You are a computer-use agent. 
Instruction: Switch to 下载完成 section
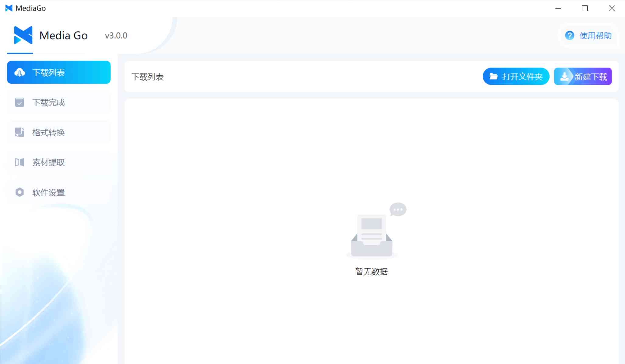59,102
